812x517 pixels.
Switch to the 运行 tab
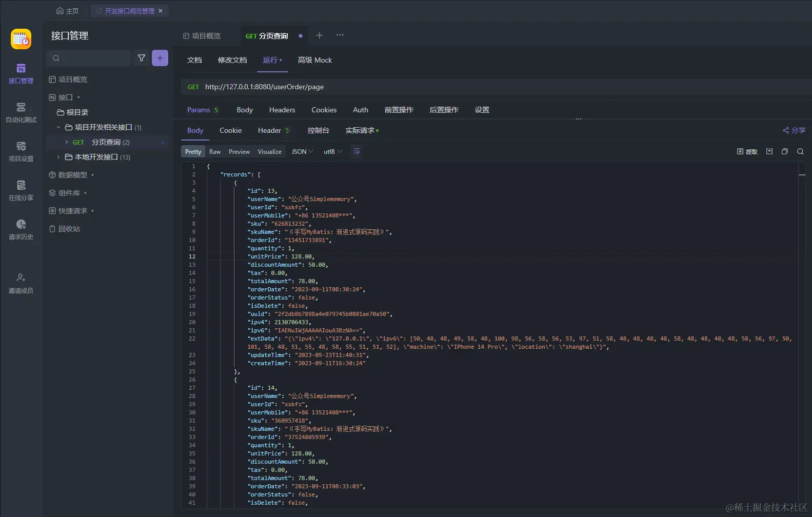pyautogui.click(x=272, y=60)
